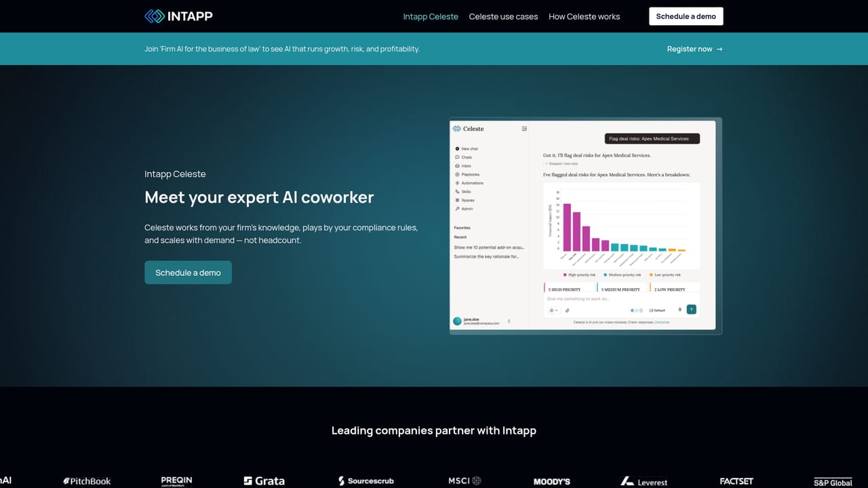
Task: Click the teal Schedule a demo hero button
Action: 188,272
